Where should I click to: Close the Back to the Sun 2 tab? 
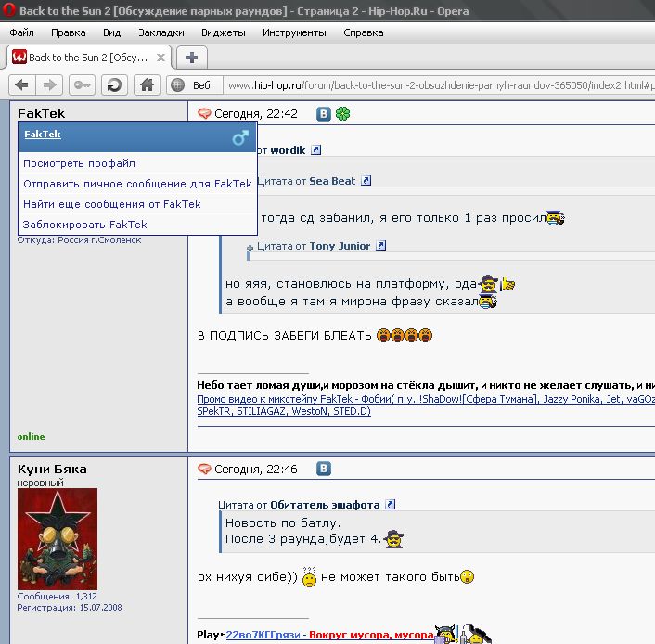pos(161,58)
